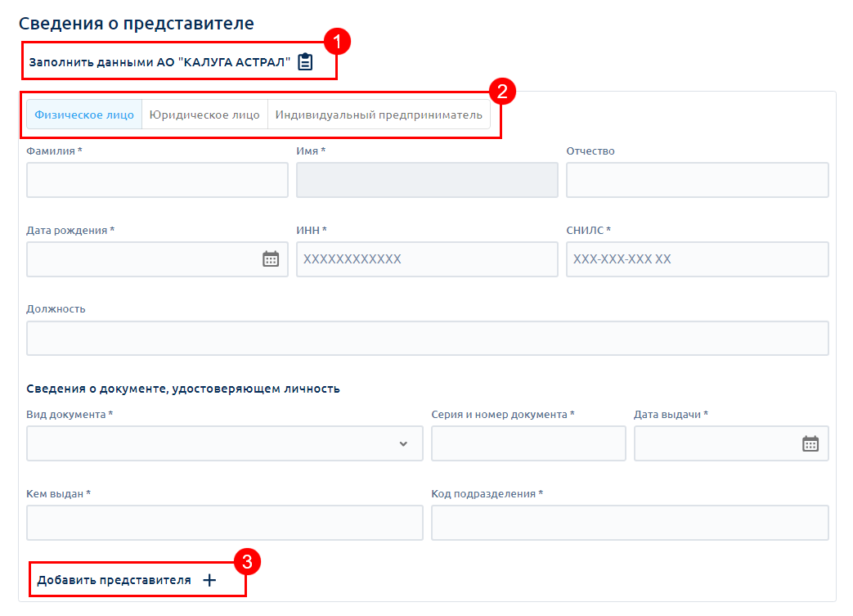Click plus icon beside Добавить представителя
Image resolution: width=853 pixels, height=616 pixels.
click(x=209, y=580)
